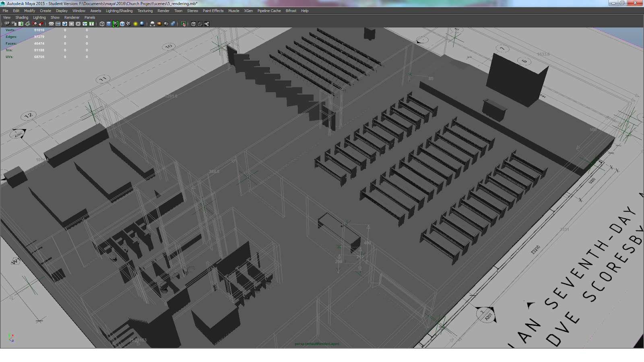
Task: Toggle the Field Chart display
Action: coord(78,24)
